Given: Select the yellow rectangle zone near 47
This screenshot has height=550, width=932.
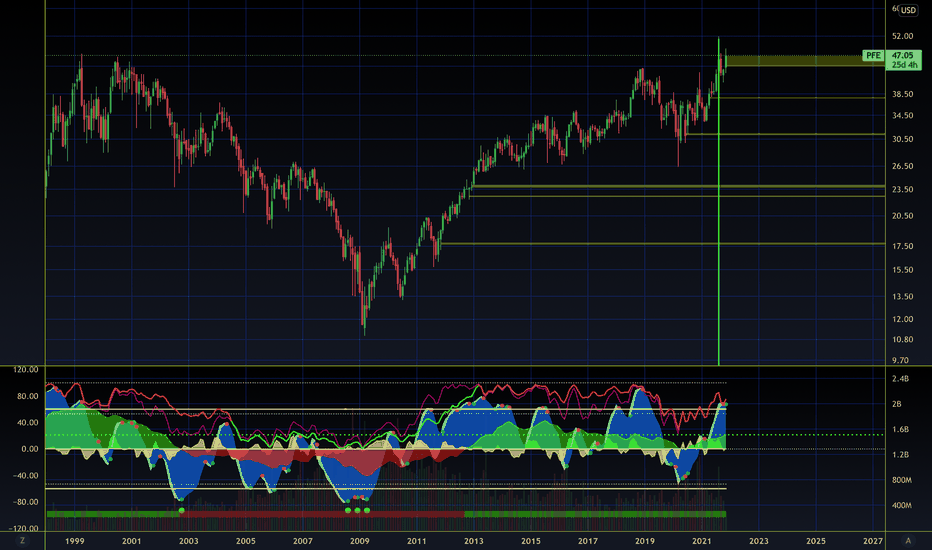Looking at the screenshot, I should pos(805,60).
